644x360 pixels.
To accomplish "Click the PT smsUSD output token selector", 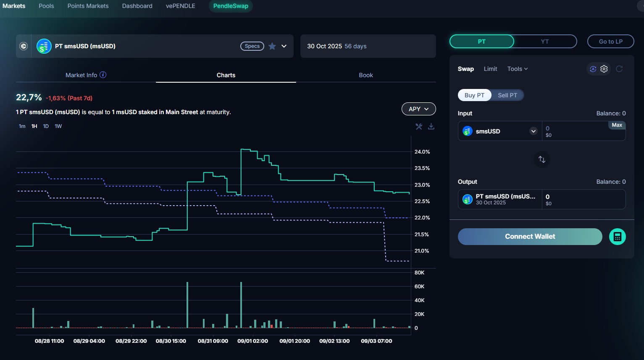I will click(x=500, y=199).
